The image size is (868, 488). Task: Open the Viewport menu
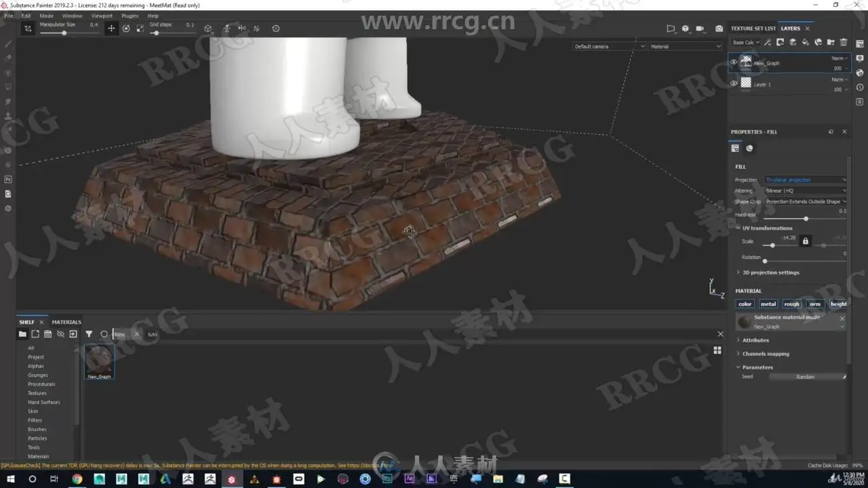click(x=102, y=16)
